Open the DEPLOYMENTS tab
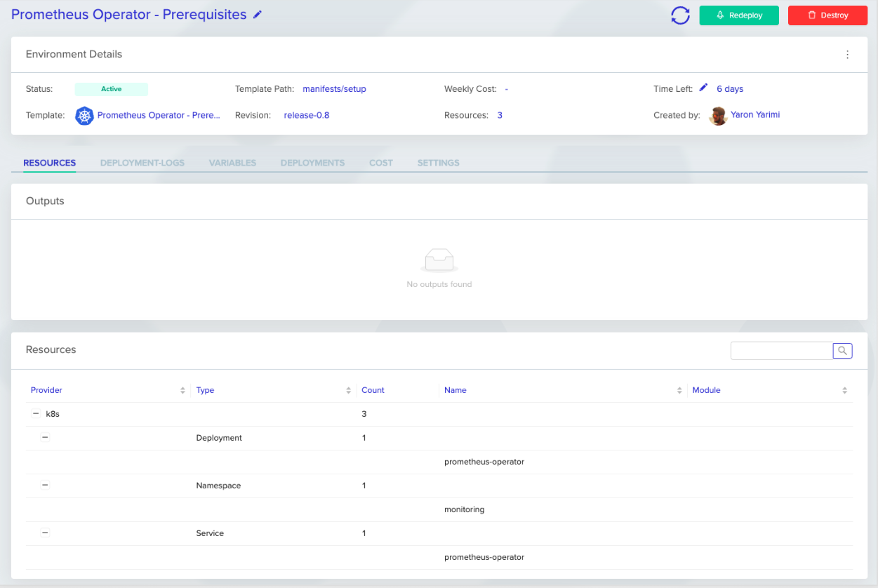This screenshot has width=878, height=588. pos(312,163)
